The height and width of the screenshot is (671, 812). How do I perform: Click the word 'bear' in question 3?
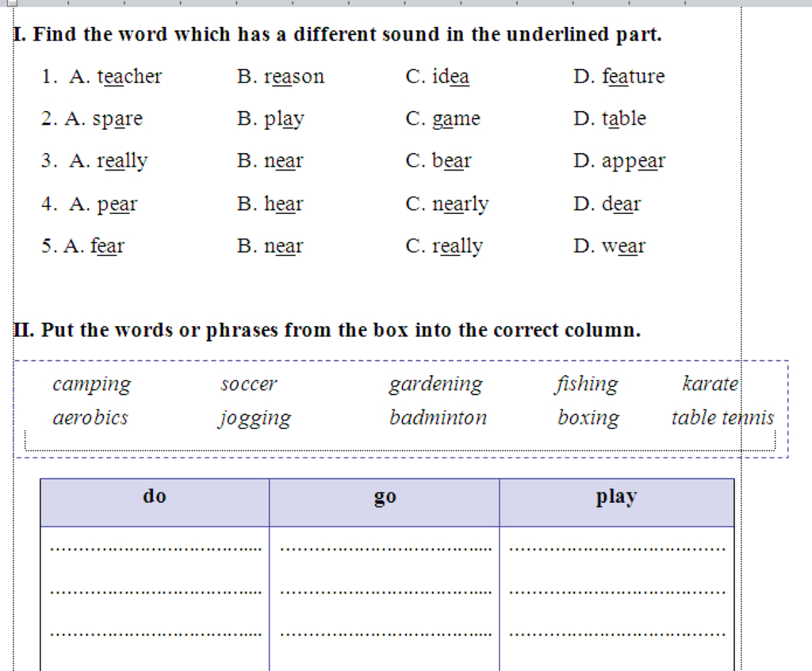(x=452, y=161)
